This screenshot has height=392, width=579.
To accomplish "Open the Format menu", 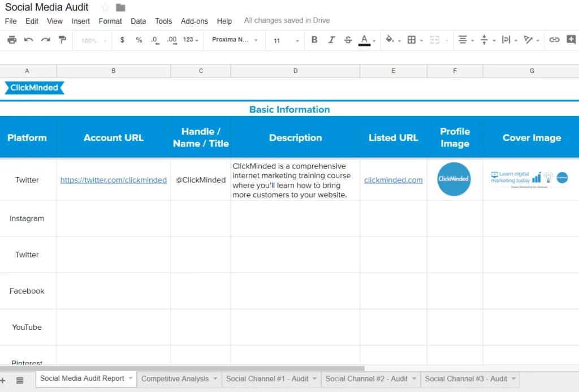I will 110,21.
